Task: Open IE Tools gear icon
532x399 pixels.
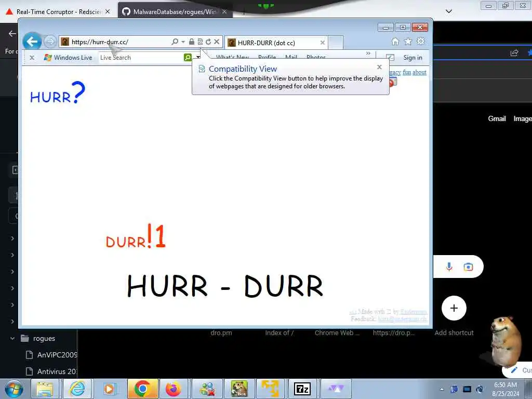Action: point(421,42)
